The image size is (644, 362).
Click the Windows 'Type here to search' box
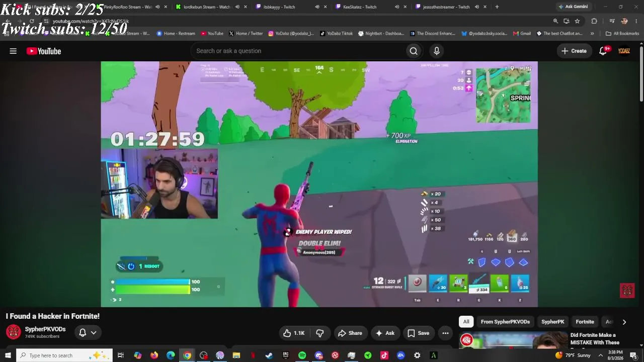coord(63,355)
